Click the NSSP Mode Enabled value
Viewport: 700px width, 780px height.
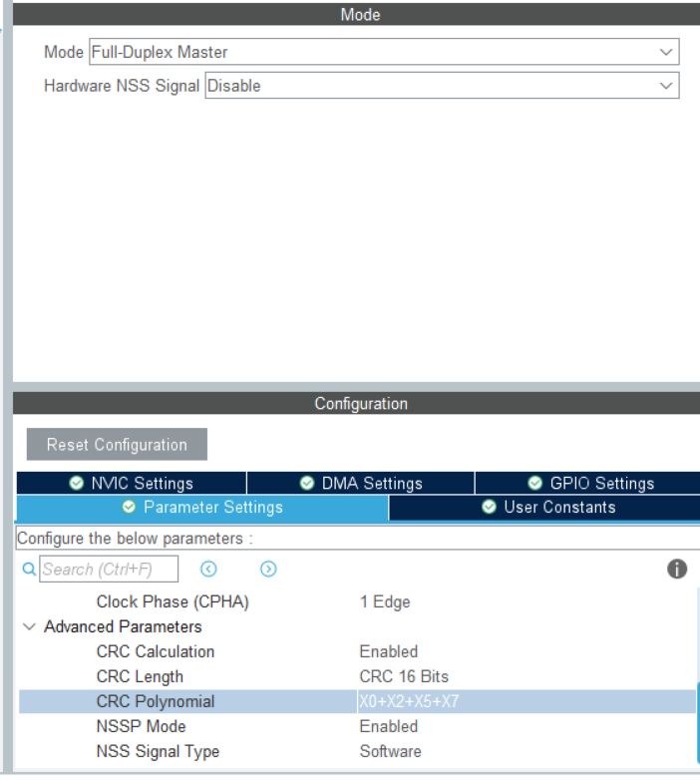click(389, 726)
